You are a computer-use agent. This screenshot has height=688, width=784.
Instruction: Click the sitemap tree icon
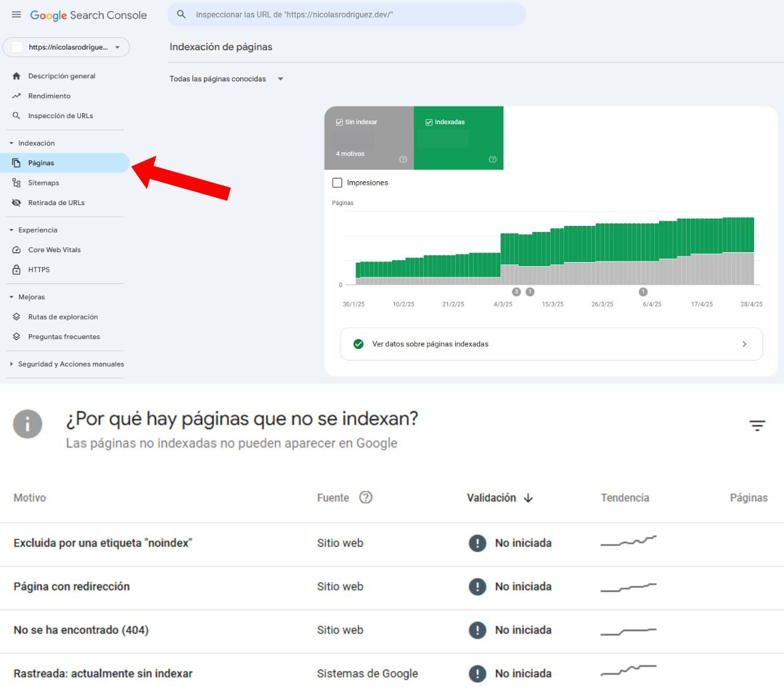pyautogui.click(x=17, y=183)
